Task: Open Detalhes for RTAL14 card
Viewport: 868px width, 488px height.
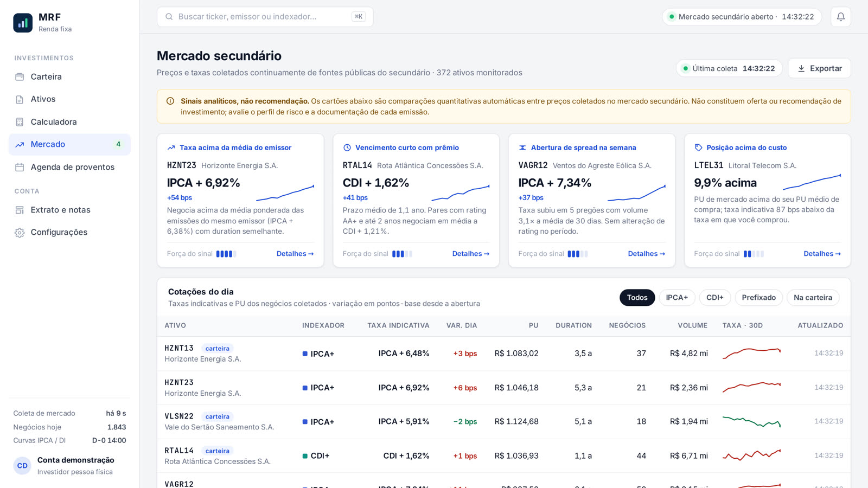Action: click(x=471, y=254)
